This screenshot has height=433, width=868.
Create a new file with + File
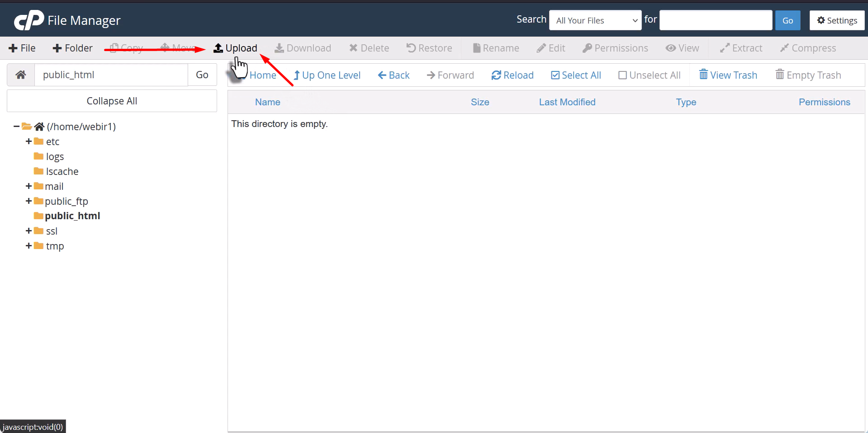point(22,48)
